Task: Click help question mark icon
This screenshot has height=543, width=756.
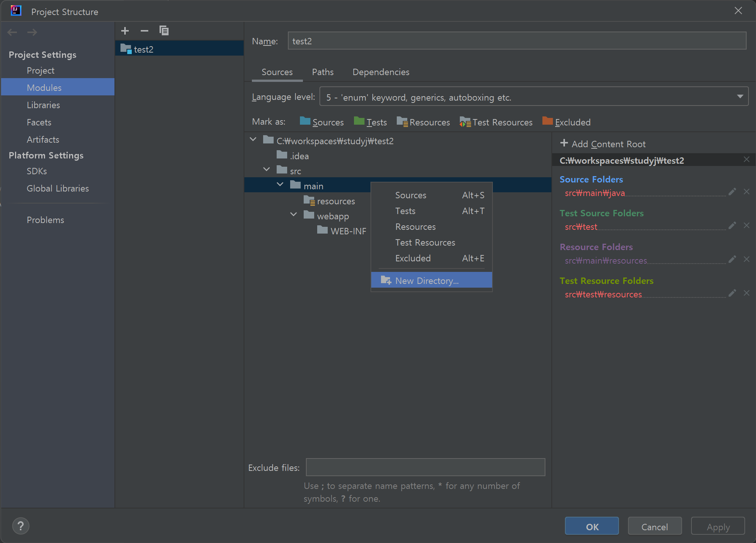Action: (21, 526)
